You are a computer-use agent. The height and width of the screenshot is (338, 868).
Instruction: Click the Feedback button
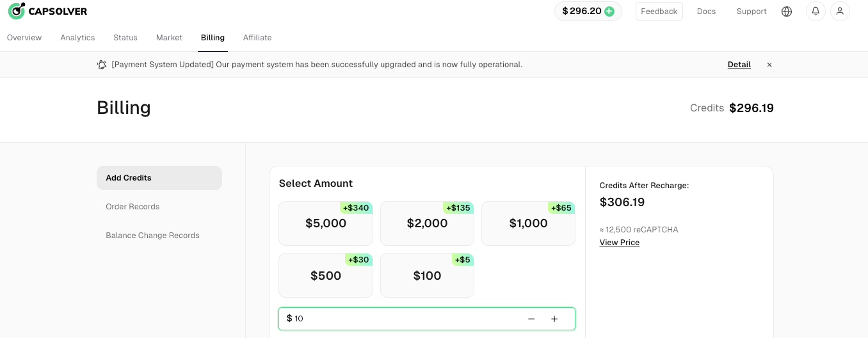click(x=659, y=12)
